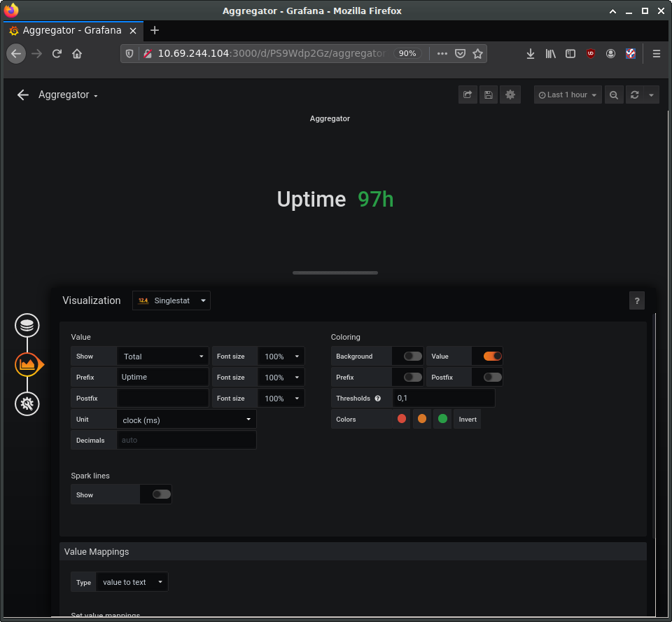672x622 pixels.
Task: Click the visualization help question mark
Action: (x=636, y=300)
